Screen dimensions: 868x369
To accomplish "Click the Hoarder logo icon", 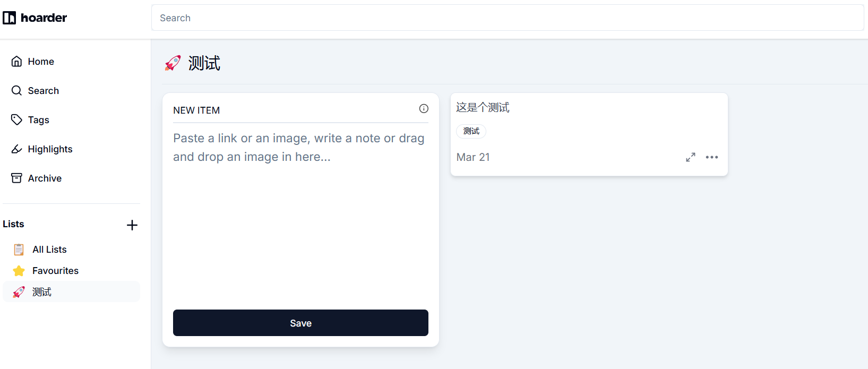I will pos(10,18).
